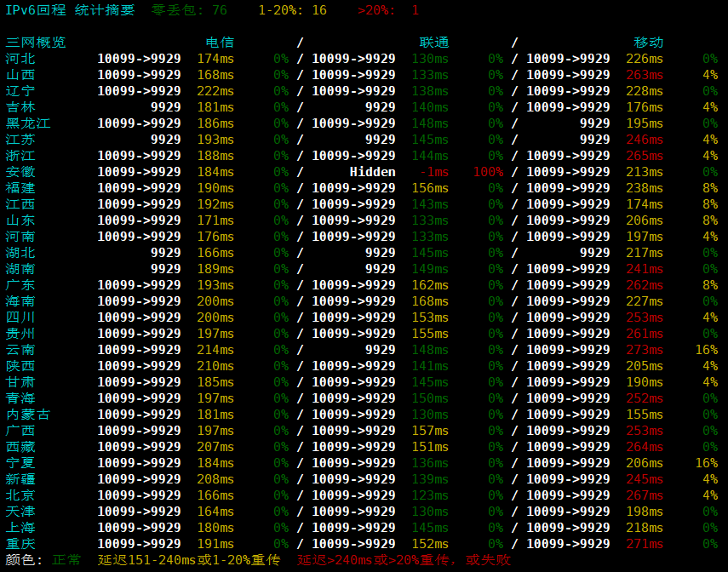This screenshot has height=572, width=728.
Task: Select the '黑龙江' province row label
Action: pyautogui.click(x=28, y=123)
